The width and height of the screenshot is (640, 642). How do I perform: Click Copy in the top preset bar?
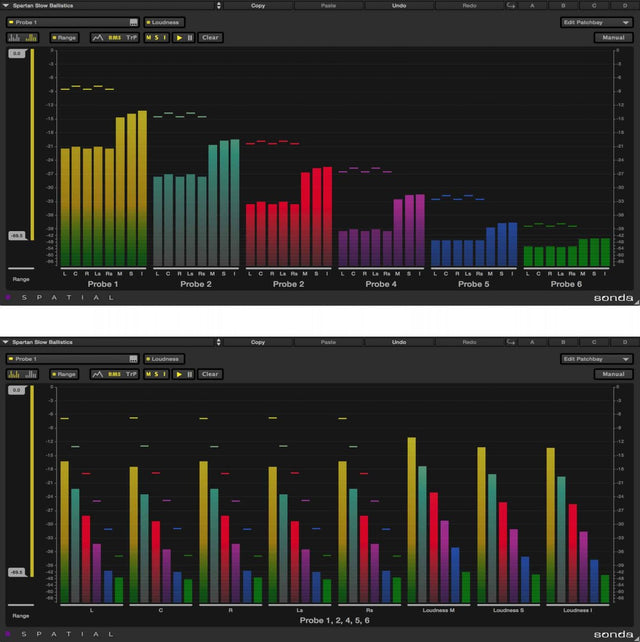(x=258, y=6)
